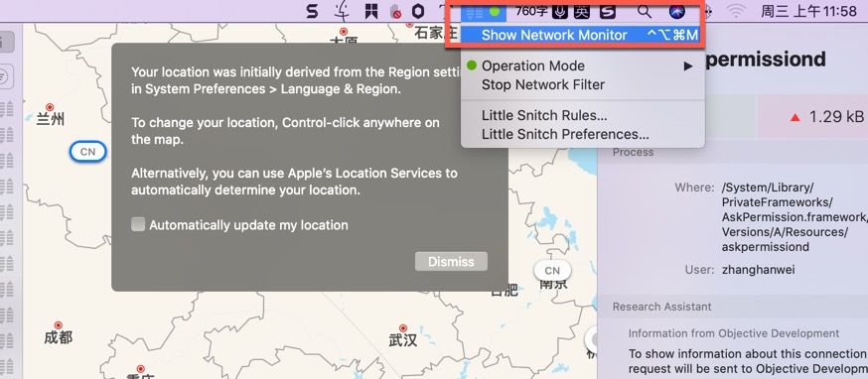Open Little Snitch Preferences…
This screenshot has width=868, height=379.
tap(582, 135)
